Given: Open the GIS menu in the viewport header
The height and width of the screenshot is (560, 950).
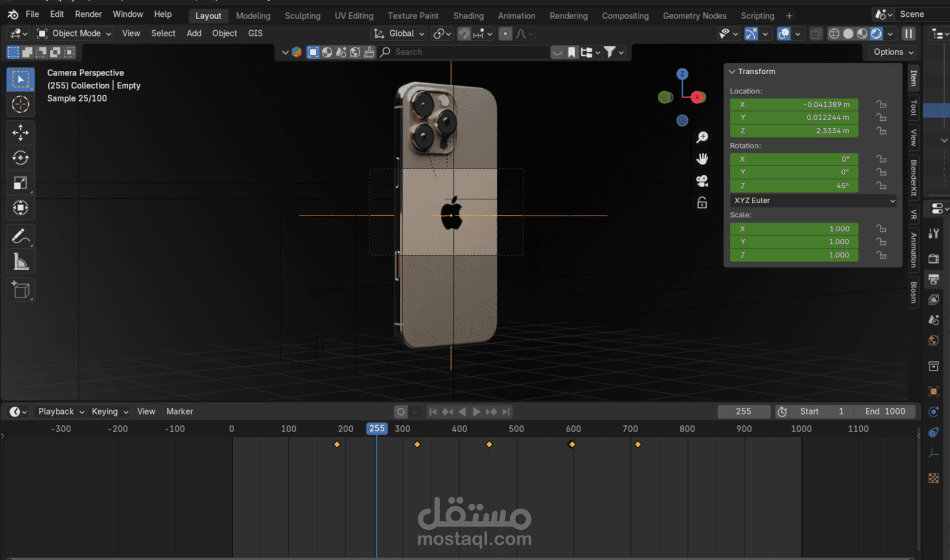Looking at the screenshot, I should pos(255,34).
